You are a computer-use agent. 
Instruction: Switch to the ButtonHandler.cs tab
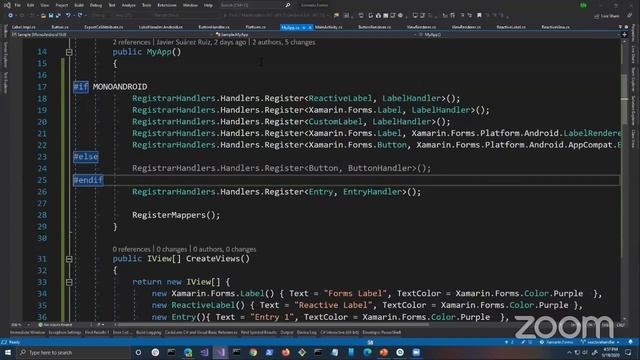point(213,27)
